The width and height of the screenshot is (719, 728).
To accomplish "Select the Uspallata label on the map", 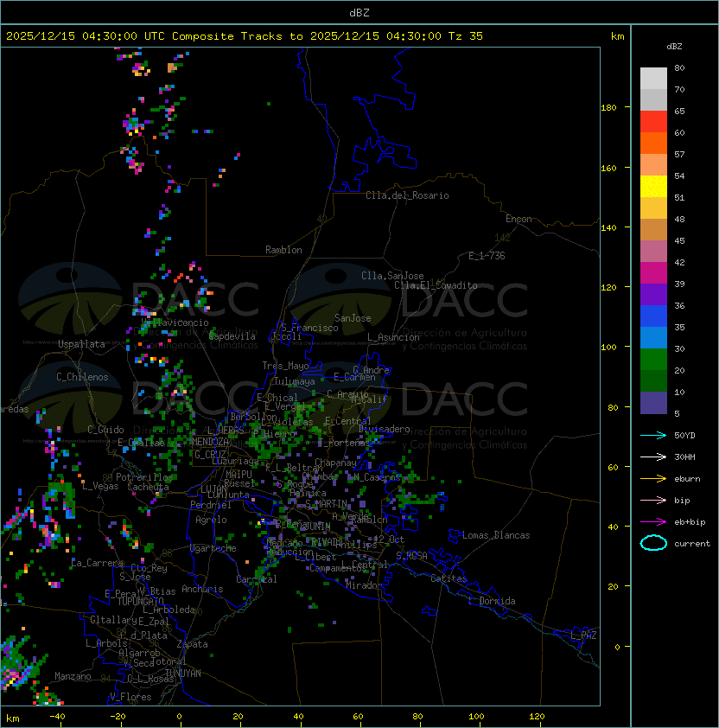I will tap(81, 344).
